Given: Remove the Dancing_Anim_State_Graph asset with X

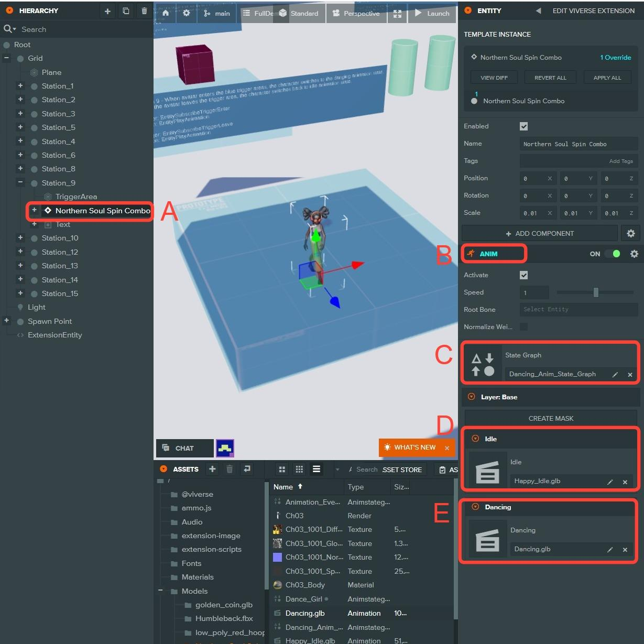Looking at the screenshot, I should click(630, 375).
